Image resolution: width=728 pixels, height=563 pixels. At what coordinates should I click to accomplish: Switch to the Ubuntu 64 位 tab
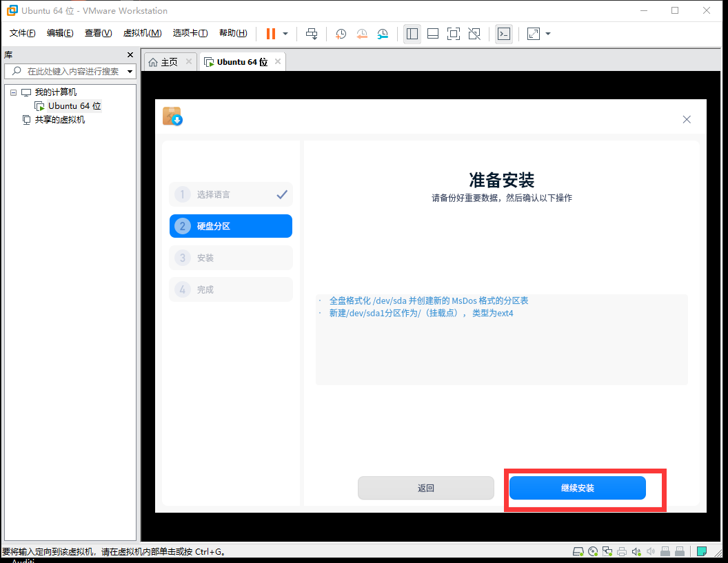242,62
